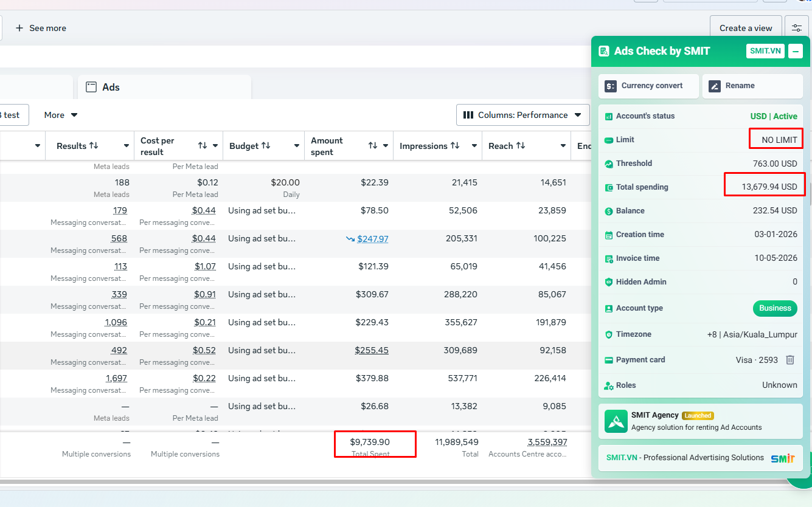Open the Currency convert tool
Image resolution: width=812 pixels, height=507 pixels.
649,86
